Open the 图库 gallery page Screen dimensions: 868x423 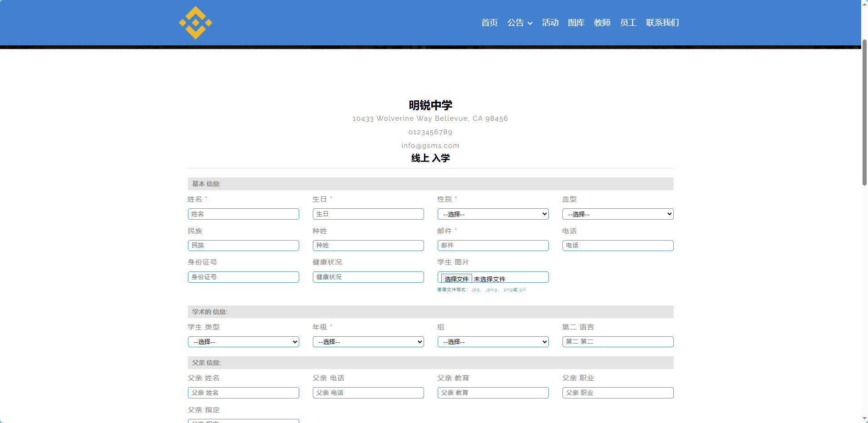[x=576, y=23]
